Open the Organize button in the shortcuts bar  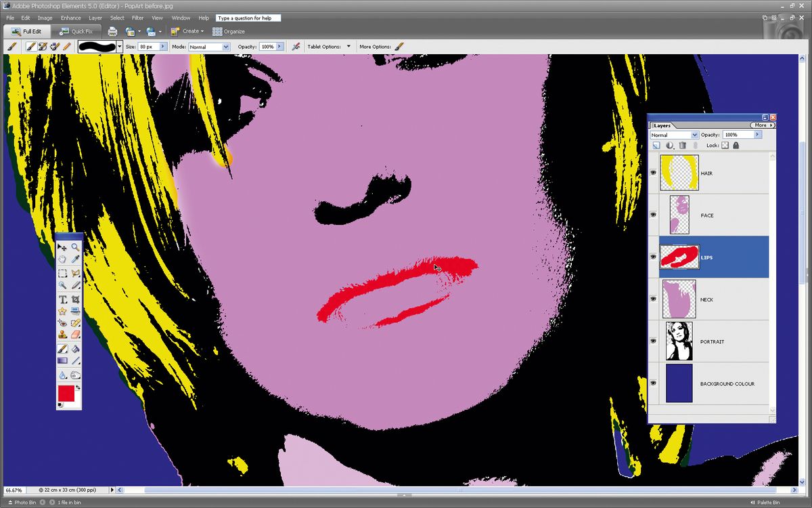point(229,31)
